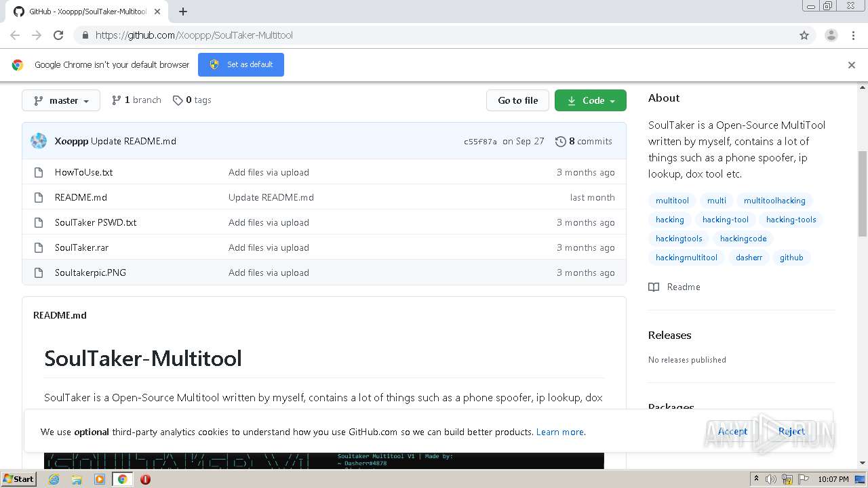Click the padlock site info icon
The width and height of the screenshot is (868, 488).
point(85,35)
